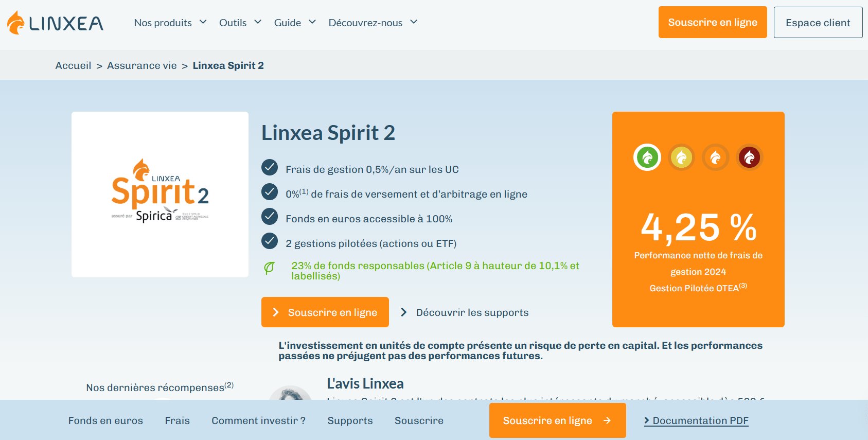Jump to Fonds en euros section
The height and width of the screenshot is (440, 868).
[105, 420]
